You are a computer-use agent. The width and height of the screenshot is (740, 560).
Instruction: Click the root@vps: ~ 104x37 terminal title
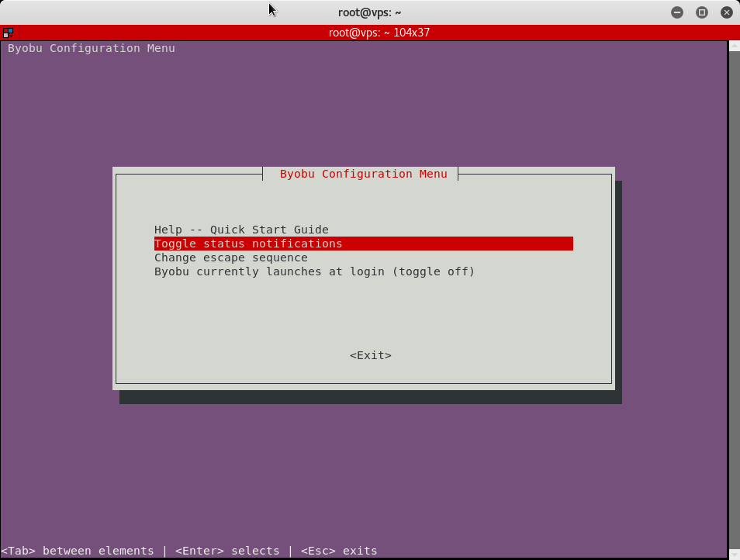[x=379, y=33]
